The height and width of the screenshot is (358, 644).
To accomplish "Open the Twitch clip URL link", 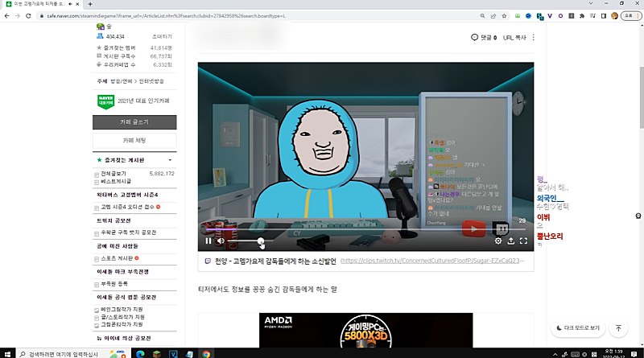I will coord(432,261).
